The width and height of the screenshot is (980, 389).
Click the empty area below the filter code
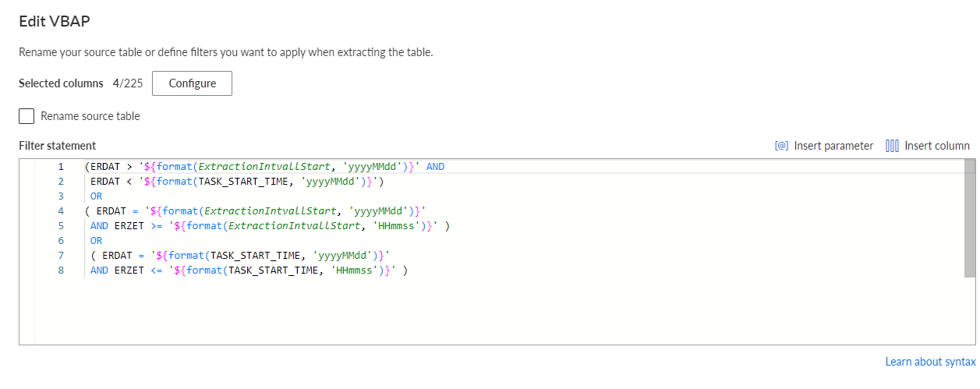click(x=499, y=312)
